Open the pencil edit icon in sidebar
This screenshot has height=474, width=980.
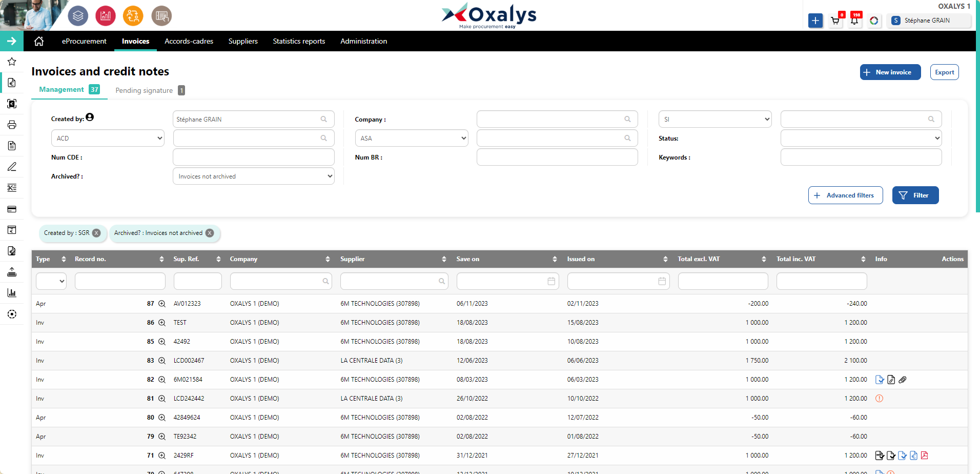click(12, 167)
